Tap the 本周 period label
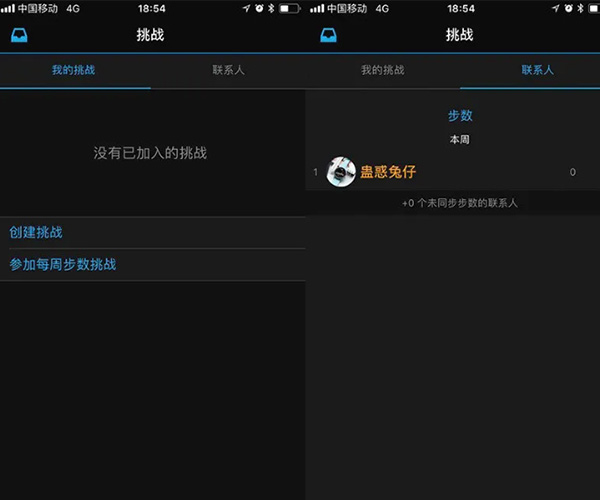The height and width of the screenshot is (500, 600). (x=460, y=140)
